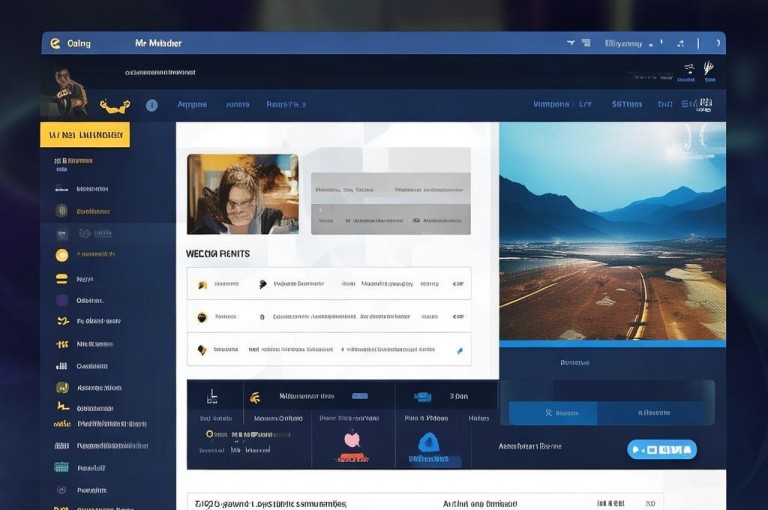Click the blue progress bar under landscape image
Screen dimensions: 768x510
coord(612,344)
